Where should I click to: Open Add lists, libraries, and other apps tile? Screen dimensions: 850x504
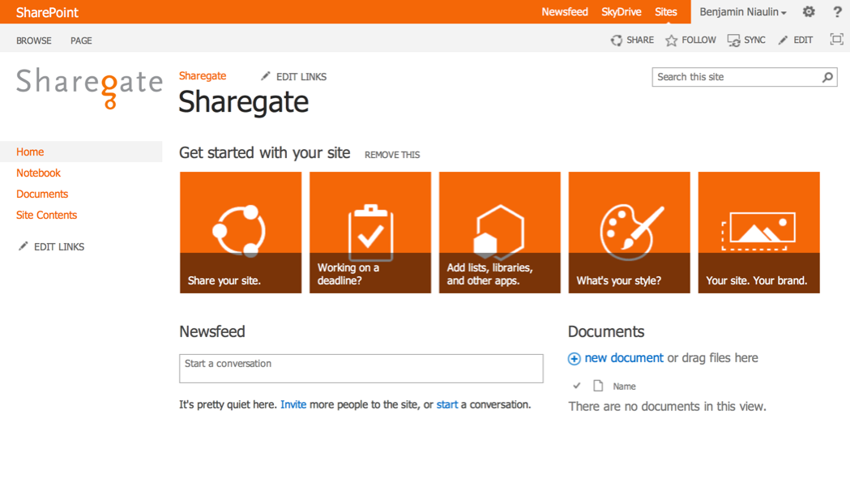click(x=500, y=233)
